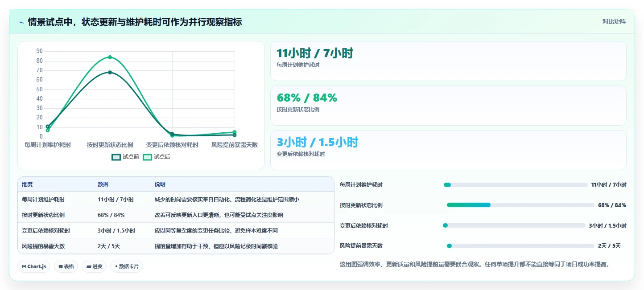Image resolution: width=644 pixels, height=290 pixels.
Task: Click the 按时更新状态比例 progress bar
Action: [x=520, y=205]
